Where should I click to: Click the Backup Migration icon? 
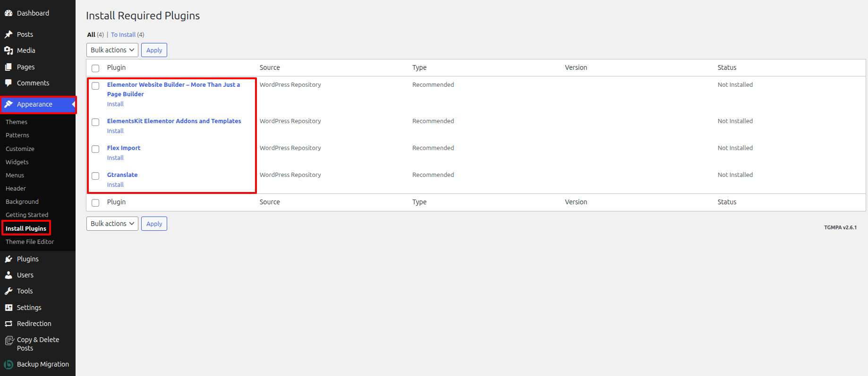(9, 364)
